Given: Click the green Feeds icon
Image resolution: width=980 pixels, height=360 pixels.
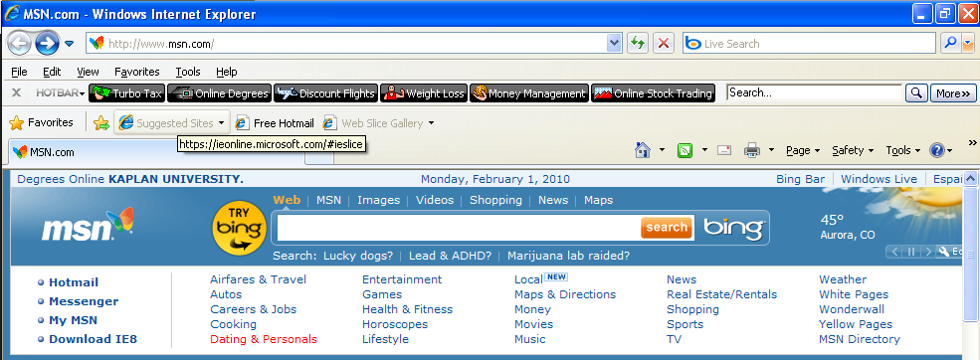Looking at the screenshot, I should [x=685, y=150].
